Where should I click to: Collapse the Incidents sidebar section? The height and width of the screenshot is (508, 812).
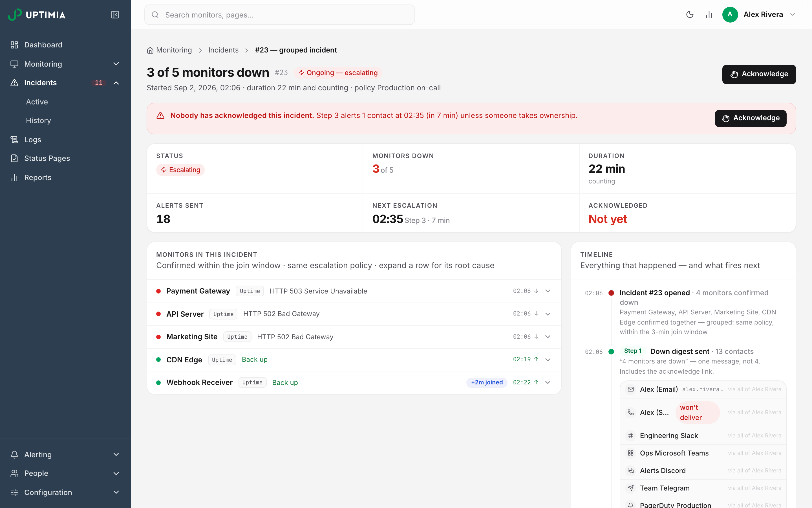point(116,83)
